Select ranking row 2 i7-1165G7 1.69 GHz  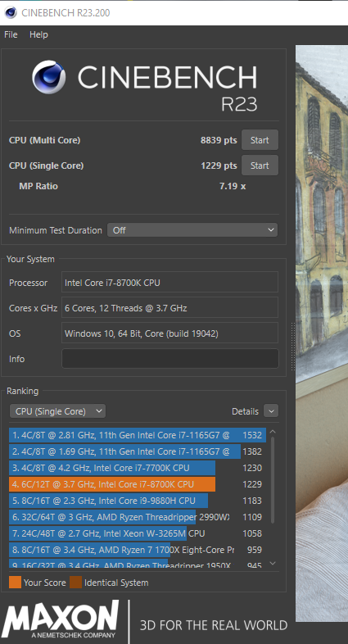pos(138,451)
